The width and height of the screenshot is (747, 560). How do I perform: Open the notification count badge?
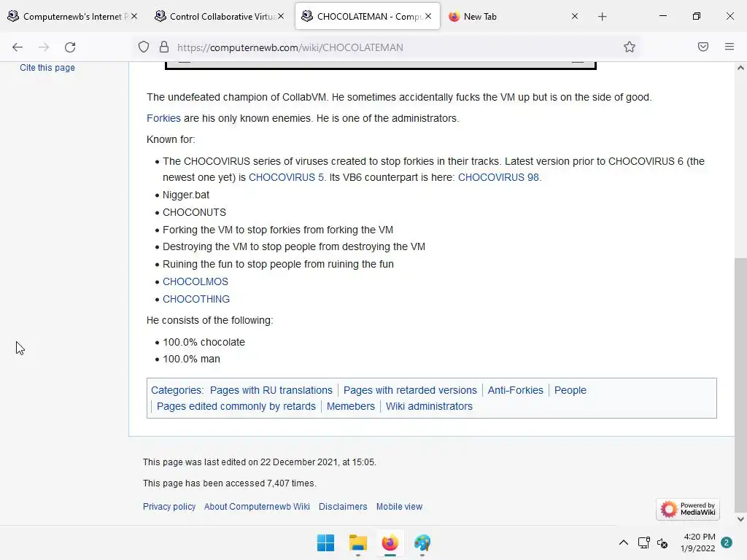coord(727,542)
